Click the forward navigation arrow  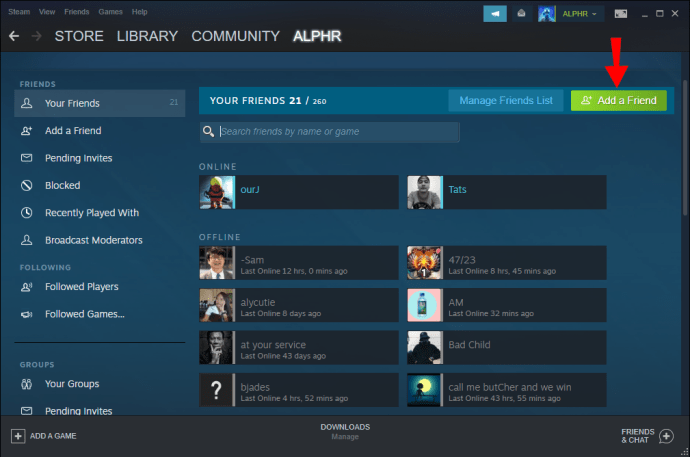coord(37,36)
